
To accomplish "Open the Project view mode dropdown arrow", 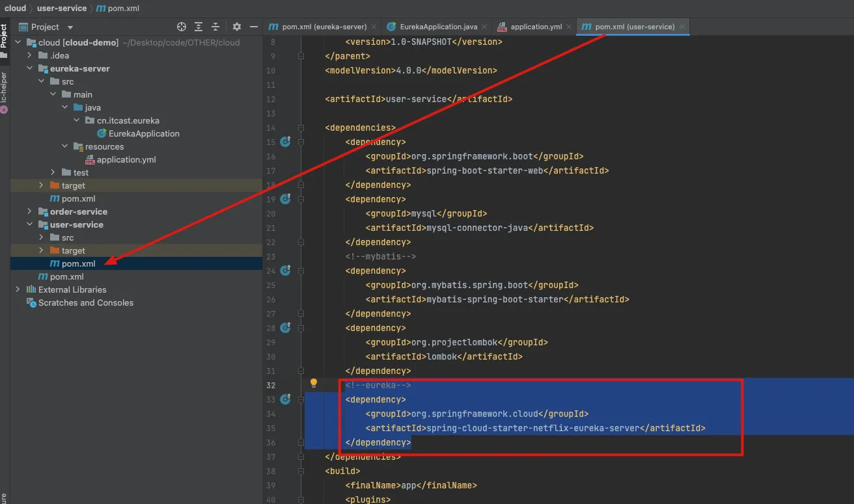I will tap(70, 27).
